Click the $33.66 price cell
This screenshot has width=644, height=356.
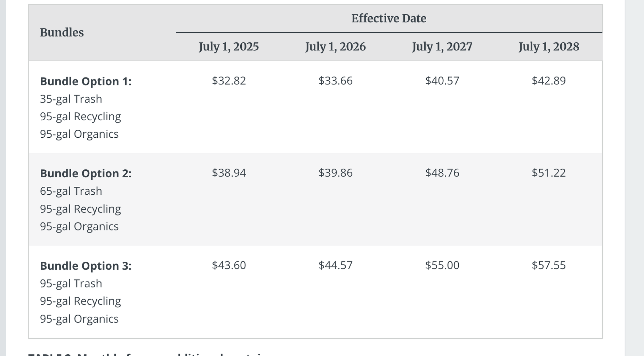(335, 81)
